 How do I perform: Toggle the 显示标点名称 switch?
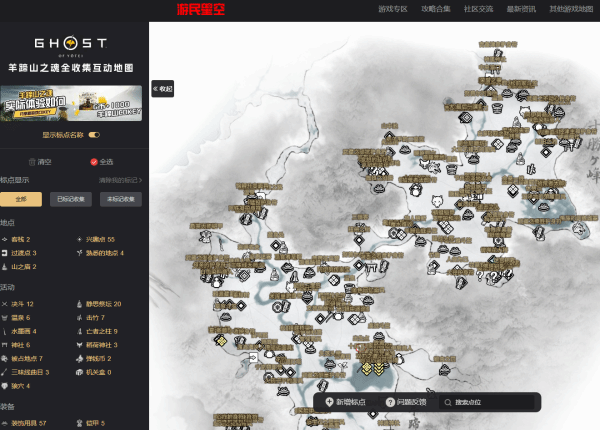pos(94,134)
